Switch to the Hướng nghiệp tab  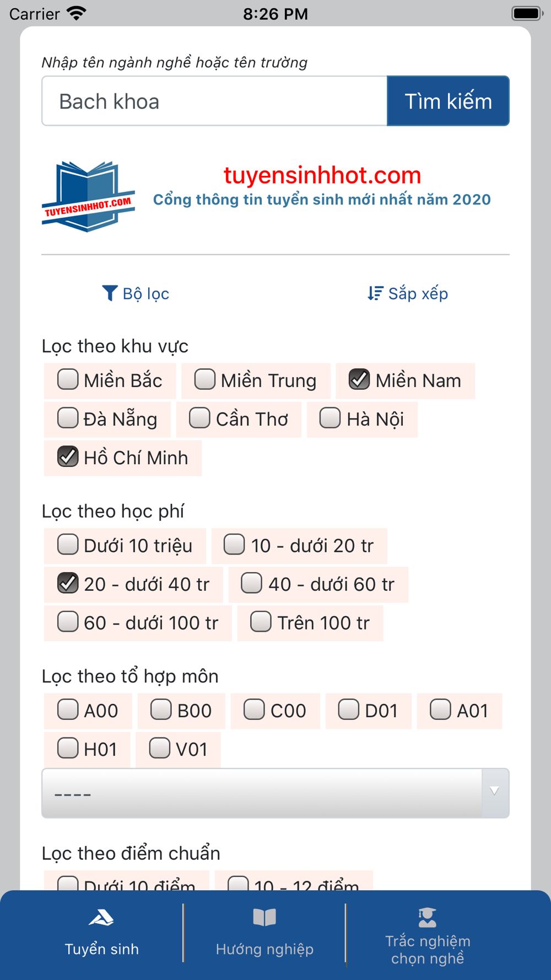[264, 935]
